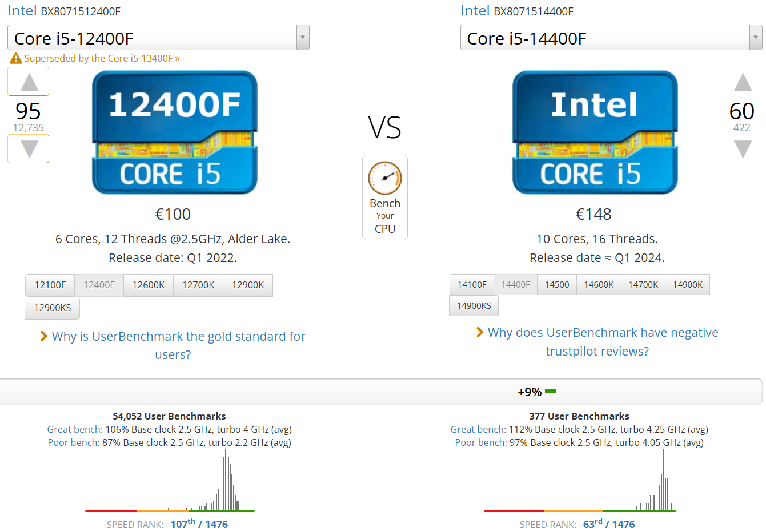Image resolution: width=766 pixels, height=532 pixels.
Task: Select the 14100F processor tab
Action: click(x=472, y=284)
